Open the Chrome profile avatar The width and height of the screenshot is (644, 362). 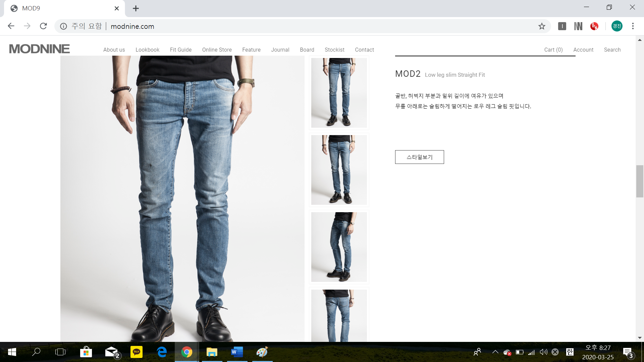point(616,26)
